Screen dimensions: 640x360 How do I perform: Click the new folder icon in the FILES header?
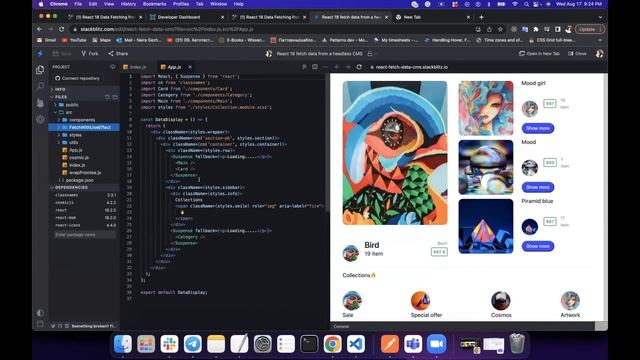[115, 97]
